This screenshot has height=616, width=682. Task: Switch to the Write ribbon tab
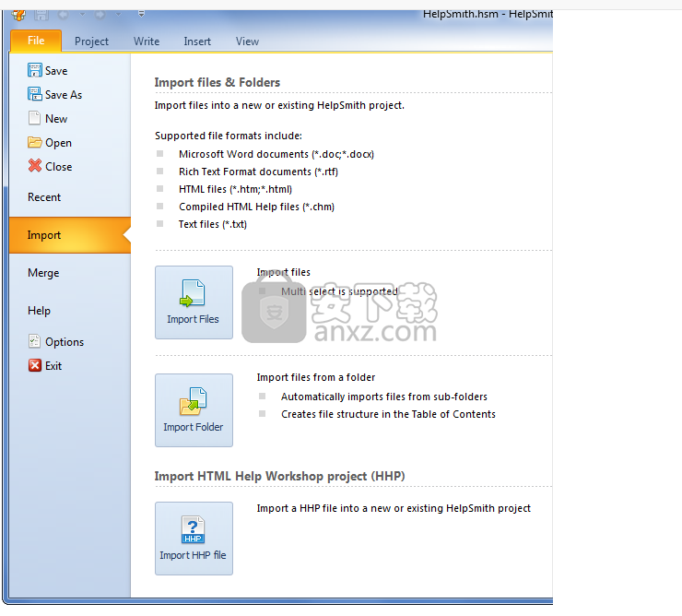click(147, 41)
